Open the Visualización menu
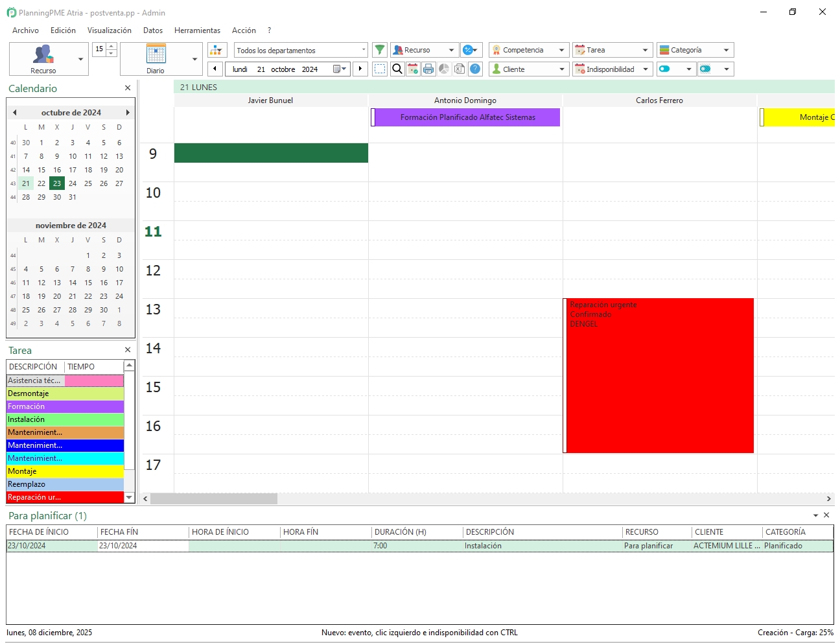The image size is (840, 643). point(109,30)
